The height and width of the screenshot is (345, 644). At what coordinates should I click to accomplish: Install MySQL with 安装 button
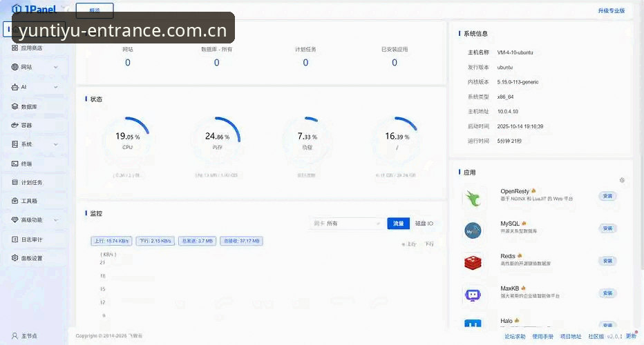607,228
